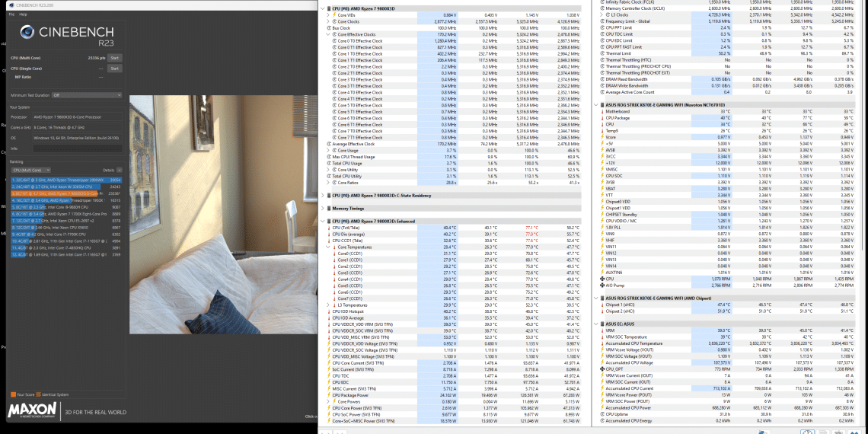The image size is (868, 434).
Task: Select ranking entry AMD Ryzen Threadripper 2990WX
Action: pos(66,180)
